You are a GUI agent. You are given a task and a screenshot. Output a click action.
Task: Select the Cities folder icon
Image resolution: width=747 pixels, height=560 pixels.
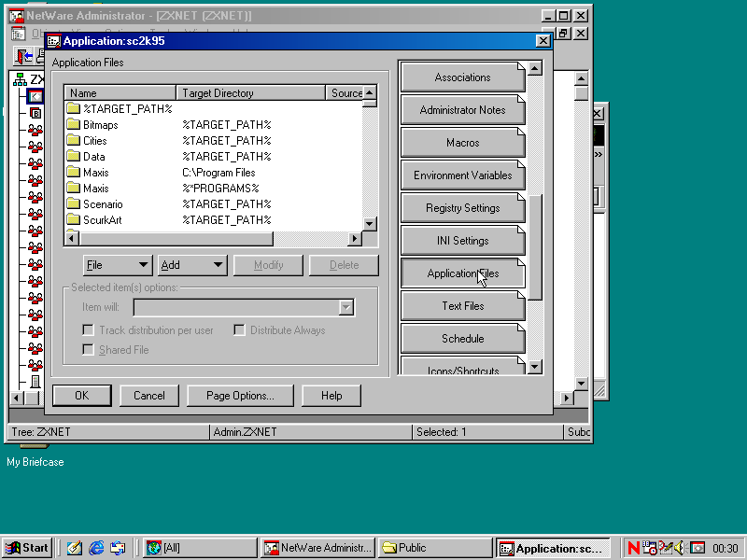point(74,141)
